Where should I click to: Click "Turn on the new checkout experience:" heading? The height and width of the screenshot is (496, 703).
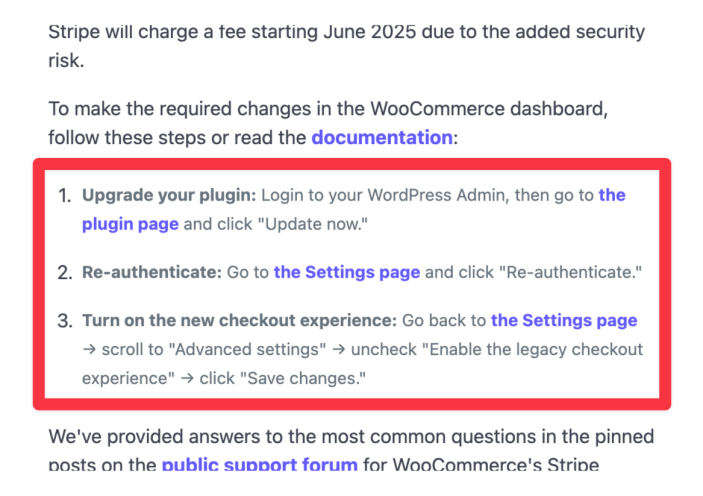[x=239, y=321]
